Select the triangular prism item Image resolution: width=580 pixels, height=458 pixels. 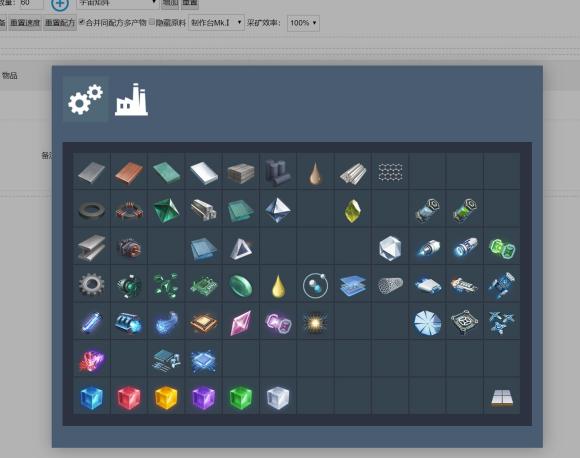pos(241,249)
